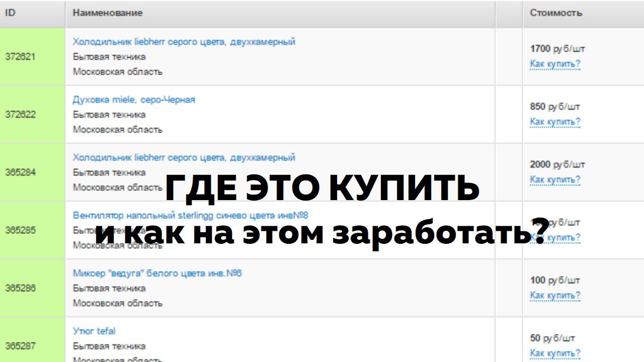Screen dimensions: 644x362
Task: Select the green ID cell 365285
Action: [21, 230]
